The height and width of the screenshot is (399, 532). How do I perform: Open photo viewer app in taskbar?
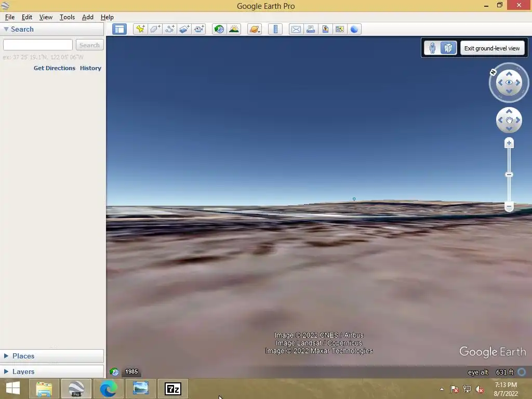coord(140,389)
